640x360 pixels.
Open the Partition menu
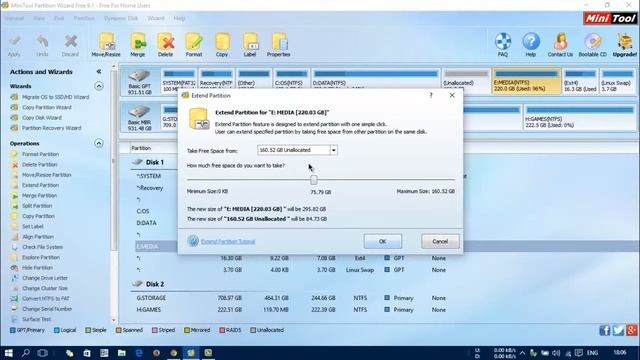tap(84, 18)
